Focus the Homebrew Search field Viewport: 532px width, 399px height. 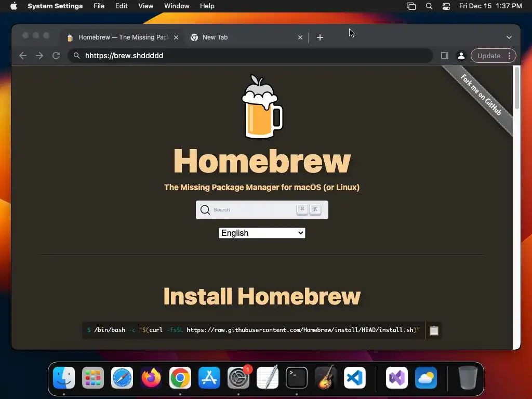tap(262, 210)
